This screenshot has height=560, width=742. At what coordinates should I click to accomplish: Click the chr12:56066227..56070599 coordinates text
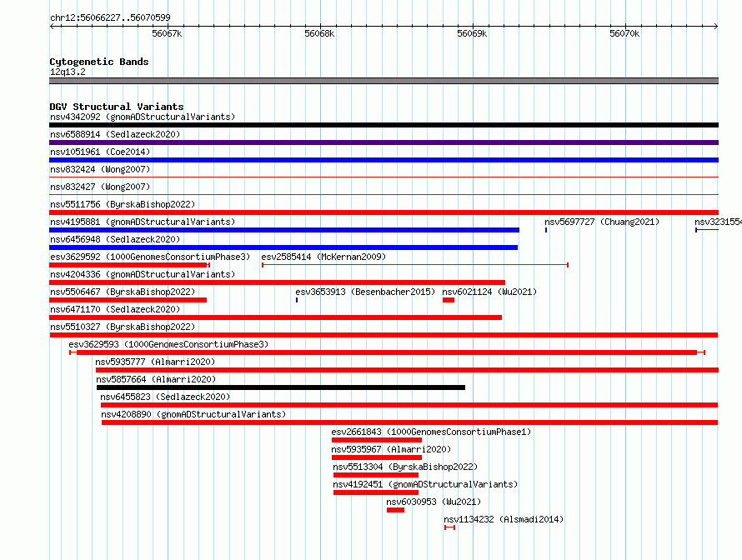pyautogui.click(x=110, y=17)
